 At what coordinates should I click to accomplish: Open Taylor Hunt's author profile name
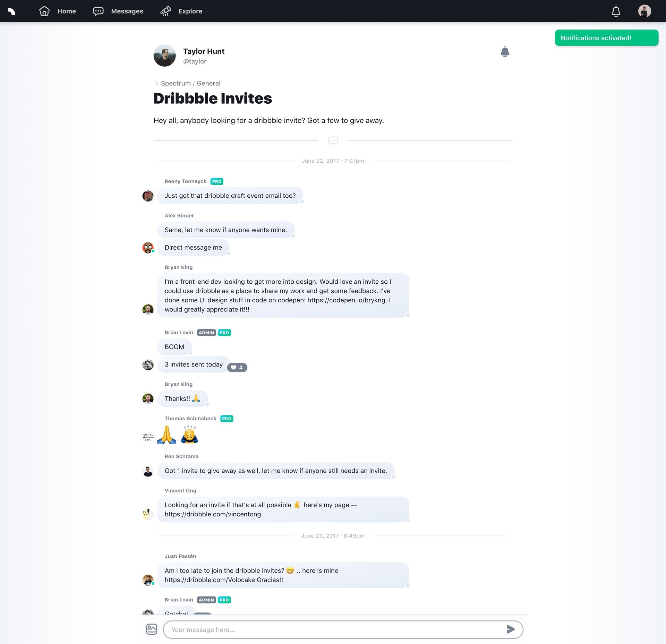tap(204, 51)
